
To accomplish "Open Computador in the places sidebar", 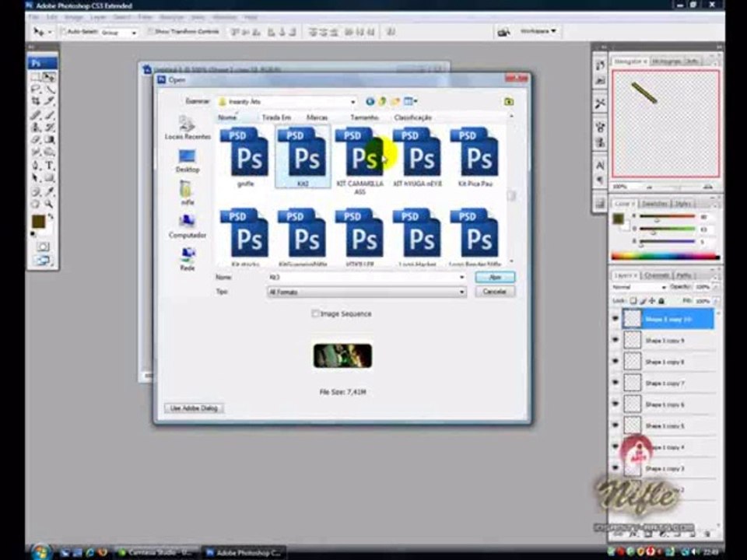I will click(x=188, y=226).
